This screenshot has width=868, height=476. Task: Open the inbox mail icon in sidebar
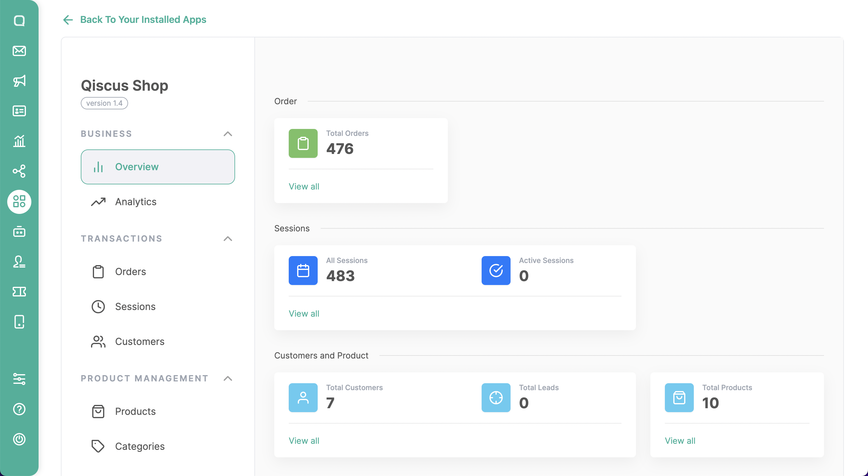click(x=19, y=51)
